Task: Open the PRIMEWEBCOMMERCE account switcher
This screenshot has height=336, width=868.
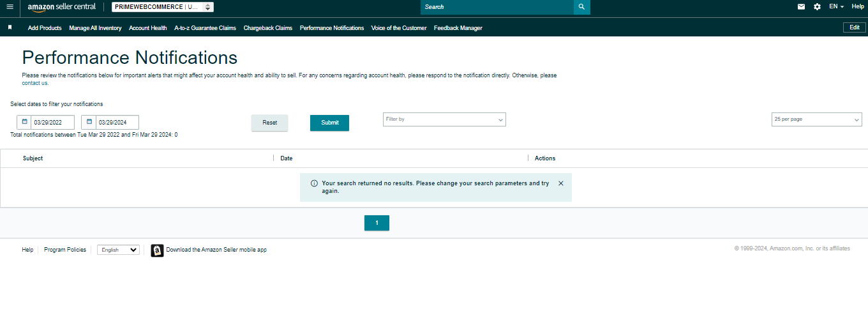Action: pyautogui.click(x=163, y=7)
